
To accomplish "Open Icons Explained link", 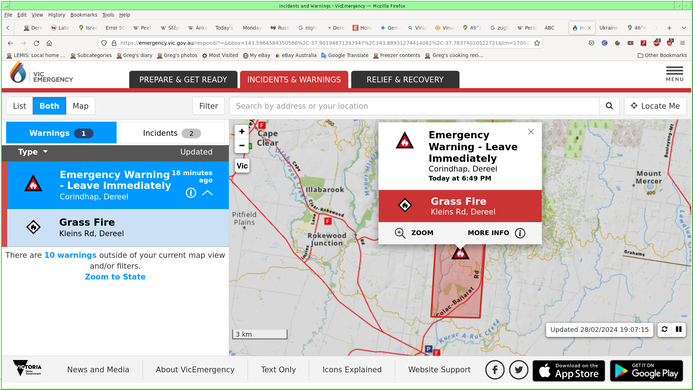I will pos(352,370).
